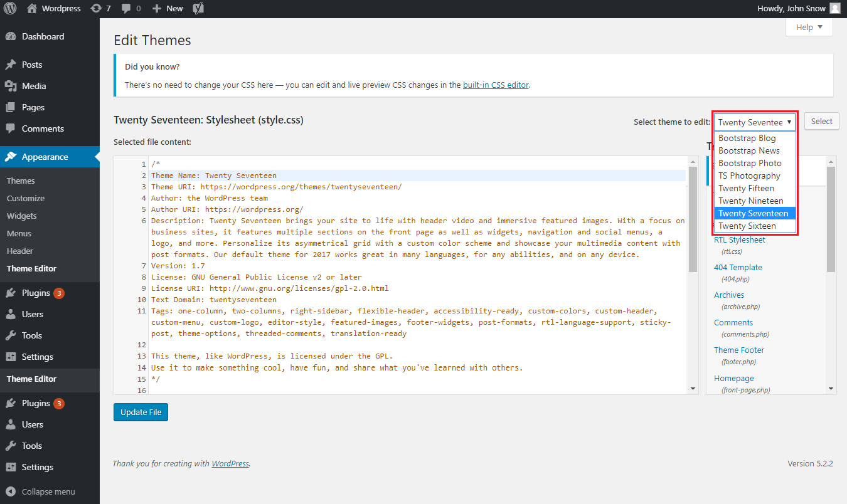Open the Yoast SEO icon in the admin bar
Viewport: 847px width, 504px height.
tap(198, 9)
